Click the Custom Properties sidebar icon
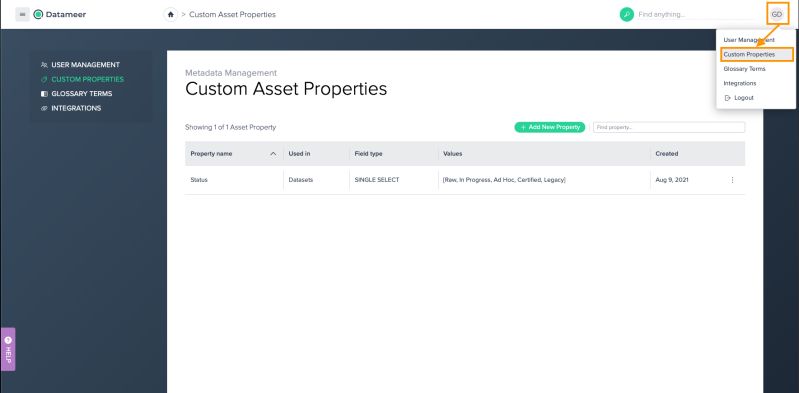 click(44, 80)
